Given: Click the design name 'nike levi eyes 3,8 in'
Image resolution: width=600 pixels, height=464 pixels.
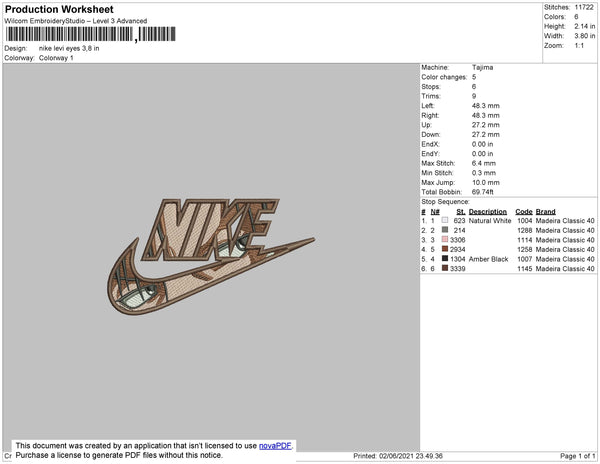Looking at the screenshot, I should (69, 49).
